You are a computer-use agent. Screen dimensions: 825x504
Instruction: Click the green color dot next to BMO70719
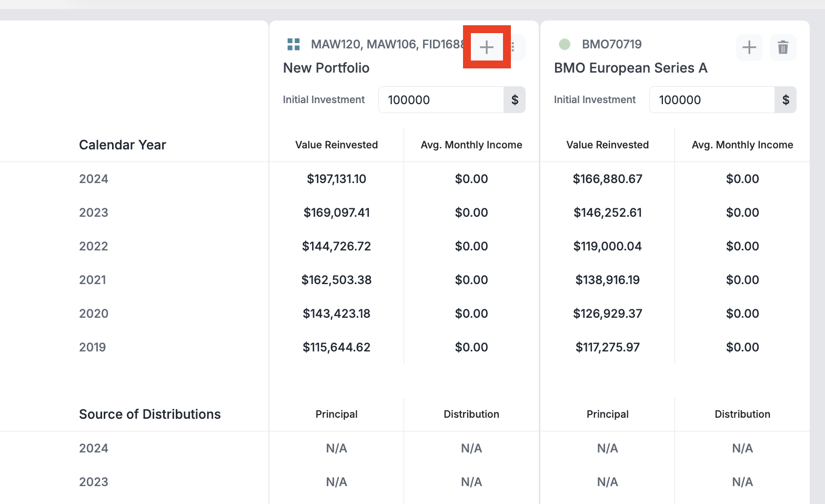tap(565, 44)
